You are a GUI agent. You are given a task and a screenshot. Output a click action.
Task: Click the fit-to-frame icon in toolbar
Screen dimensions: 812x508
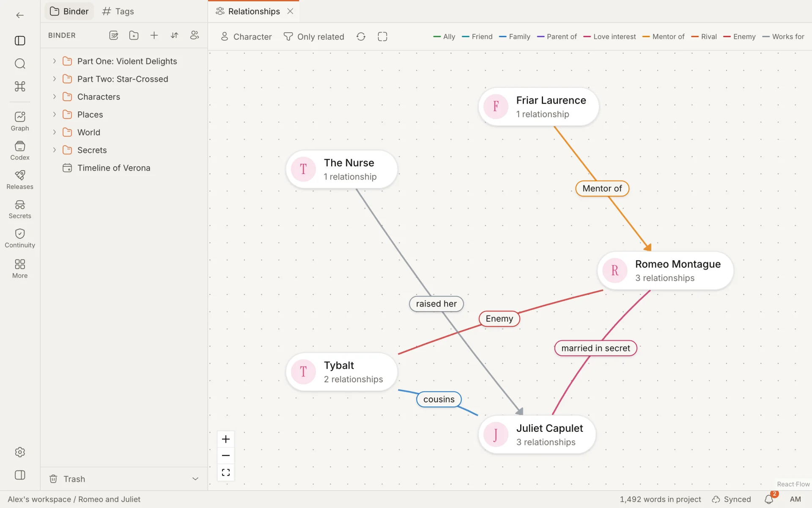(382, 37)
